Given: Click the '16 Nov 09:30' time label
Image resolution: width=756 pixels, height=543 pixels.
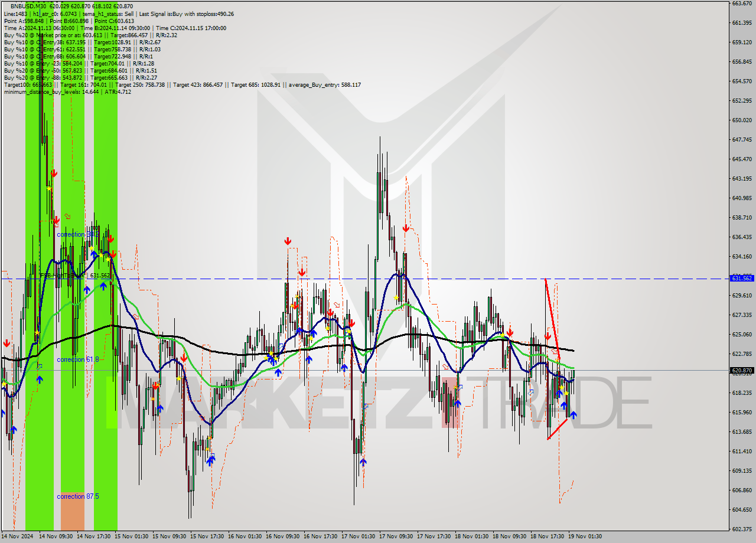Looking at the screenshot, I should (x=283, y=537).
